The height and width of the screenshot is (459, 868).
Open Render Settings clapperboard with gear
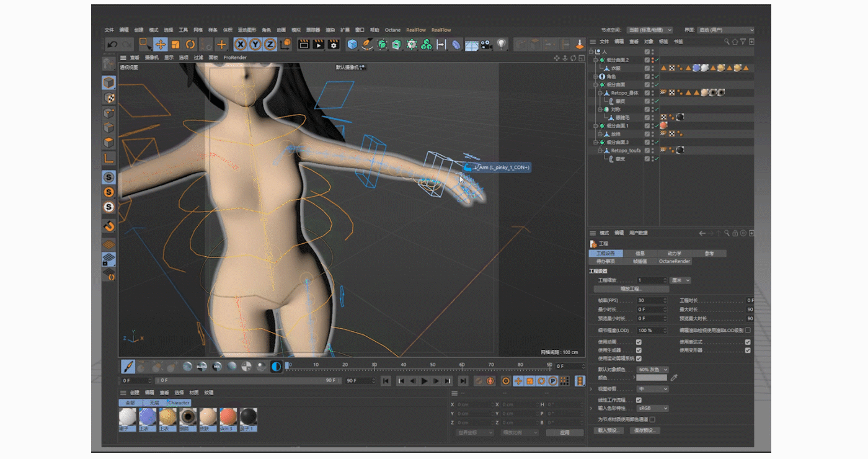coord(334,45)
